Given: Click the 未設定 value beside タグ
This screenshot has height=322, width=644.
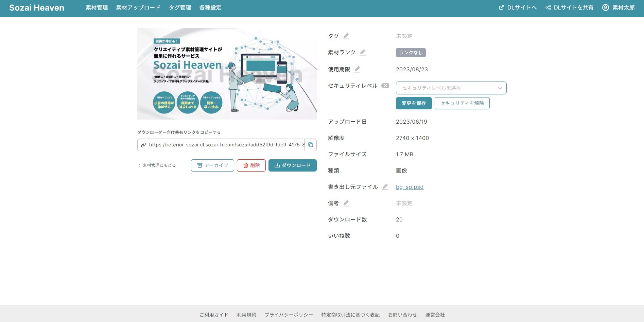Looking at the screenshot, I should 404,36.
